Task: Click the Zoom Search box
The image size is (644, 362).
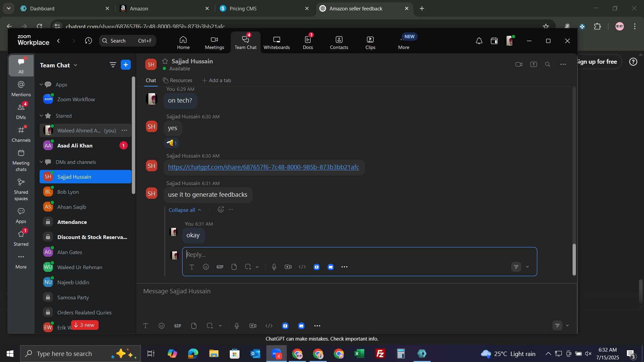Action: tap(127, 41)
